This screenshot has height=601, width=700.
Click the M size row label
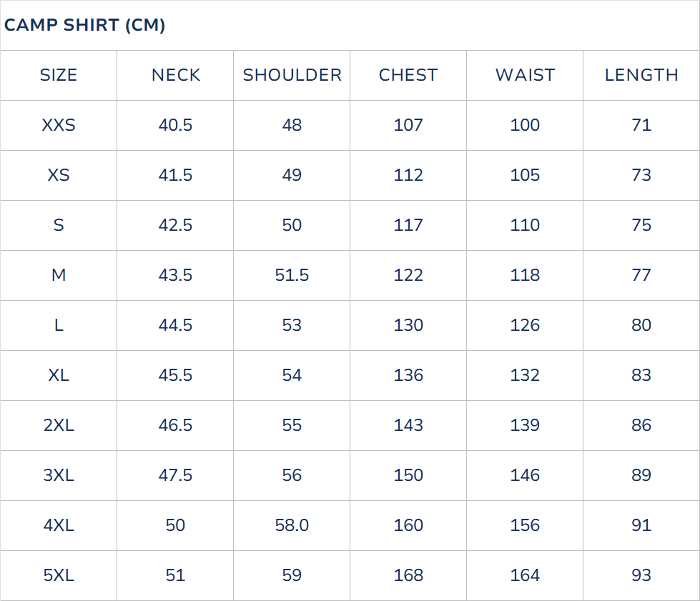pos(59,275)
